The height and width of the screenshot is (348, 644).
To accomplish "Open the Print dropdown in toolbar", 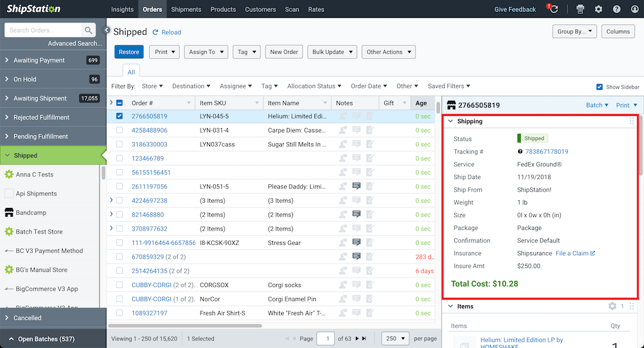I will point(164,52).
